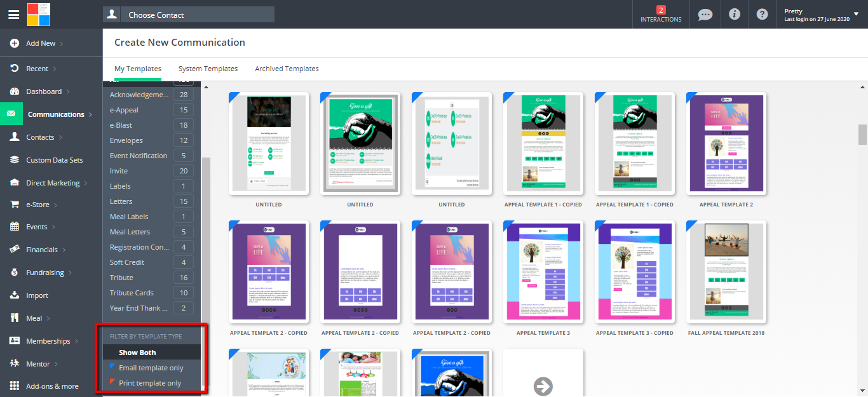The width and height of the screenshot is (868, 397).
Task: Click the page vertical scrollbar thumb
Action: [862, 135]
